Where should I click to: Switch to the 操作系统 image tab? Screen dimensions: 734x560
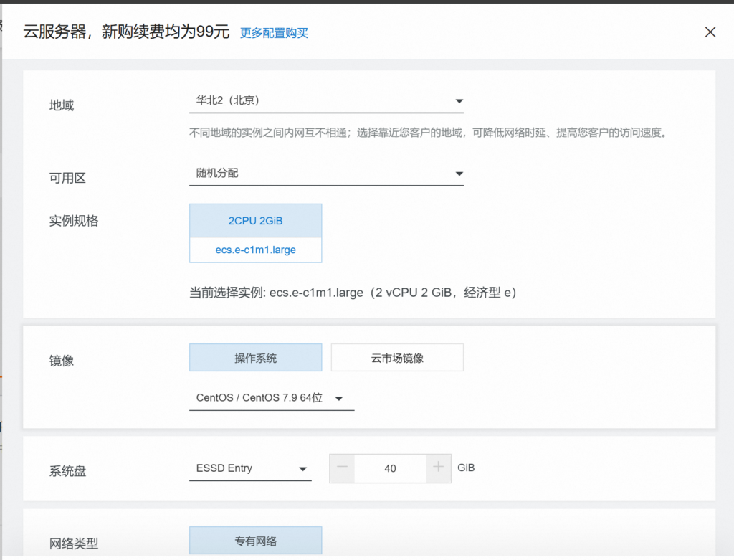pos(255,358)
